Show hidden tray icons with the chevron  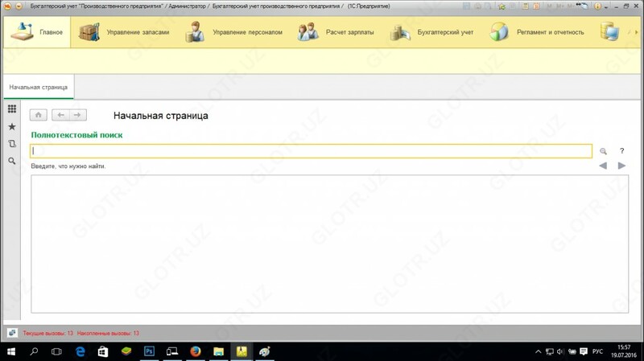pyautogui.click(x=538, y=351)
